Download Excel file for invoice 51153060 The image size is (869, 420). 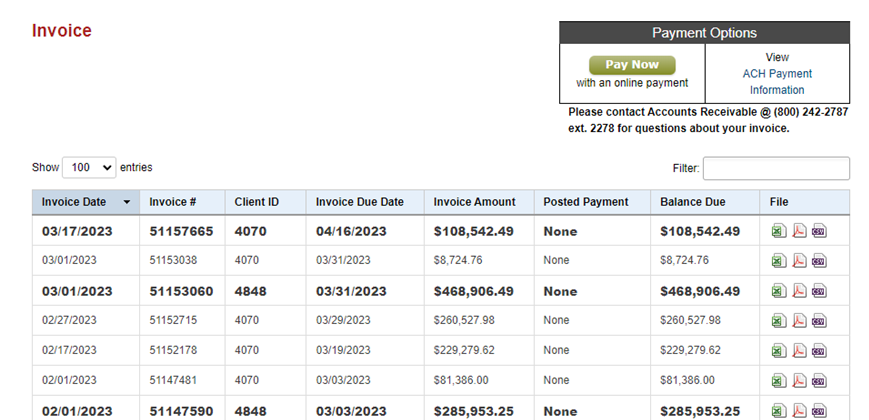click(778, 291)
